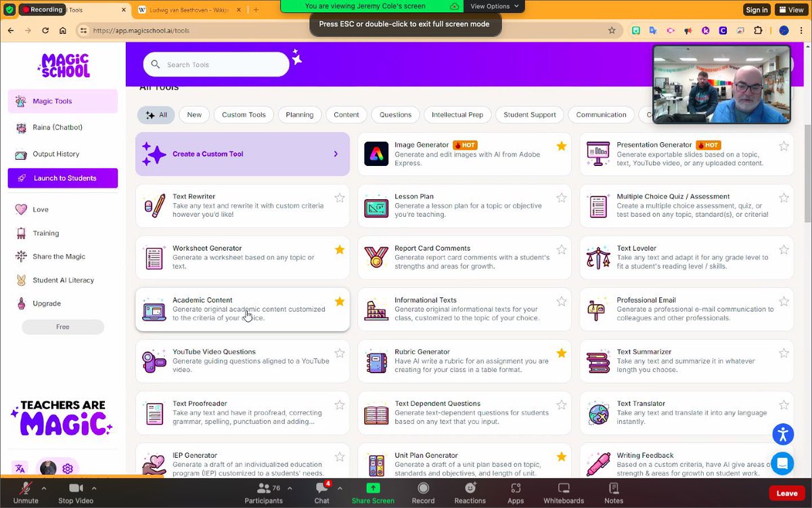The width and height of the screenshot is (812, 508).
Task: Select the Questions filter chip
Action: coord(396,114)
